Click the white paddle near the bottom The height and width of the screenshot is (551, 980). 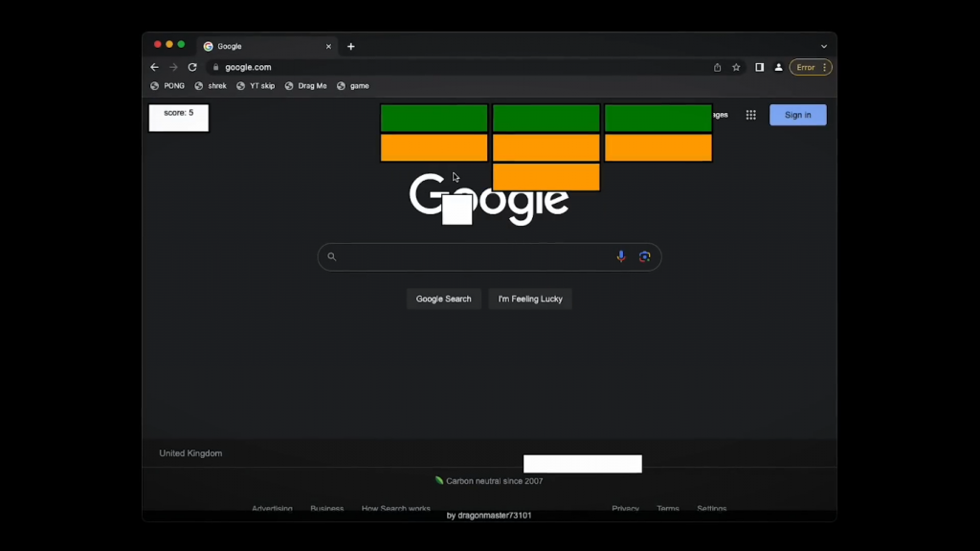coord(583,464)
